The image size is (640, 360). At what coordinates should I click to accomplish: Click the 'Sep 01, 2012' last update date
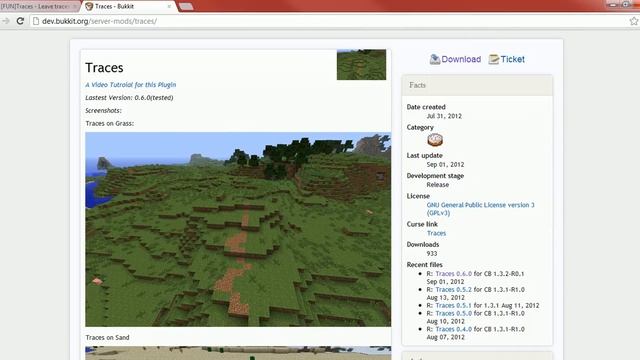tap(445, 164)
